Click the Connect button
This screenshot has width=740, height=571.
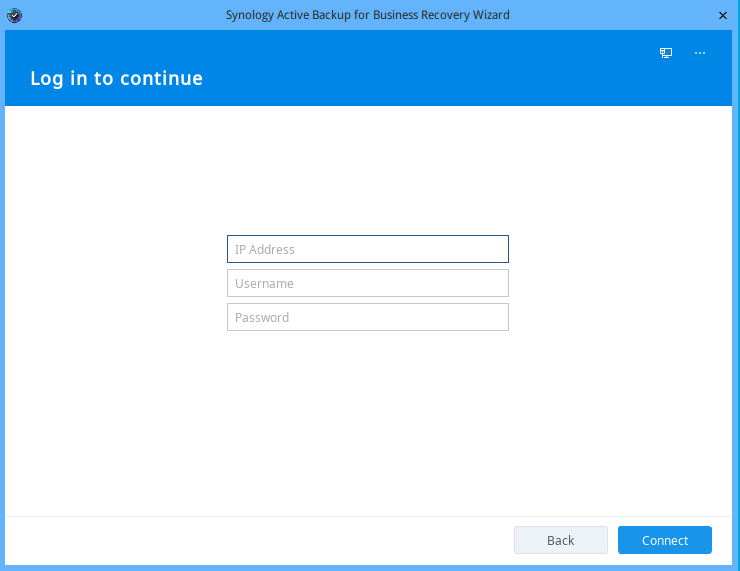[x=664, y=540]
